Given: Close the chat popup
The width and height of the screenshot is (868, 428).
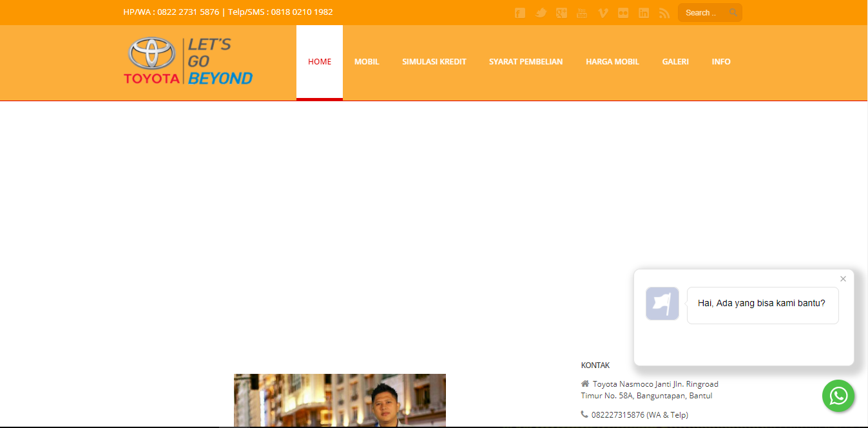Looking at the screenshot, I should pyautogui.click(x=843, y=279).
